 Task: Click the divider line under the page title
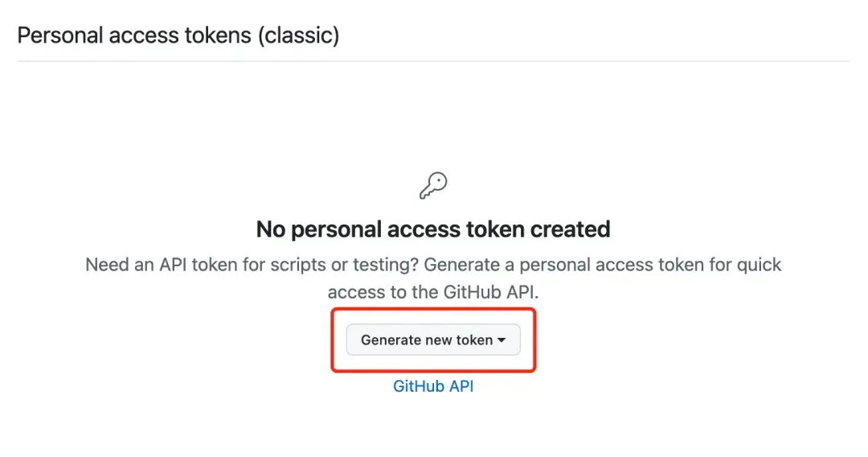433,61
